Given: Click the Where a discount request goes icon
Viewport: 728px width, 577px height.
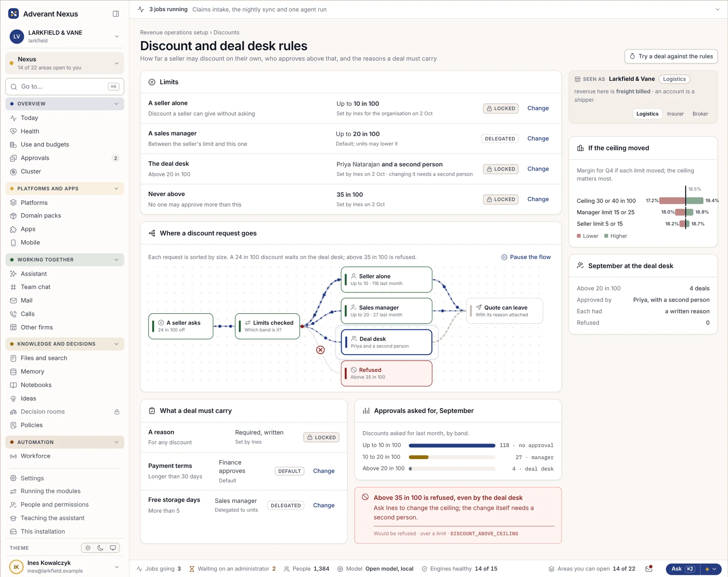Looking at the screenshot, I should point(152,233).
